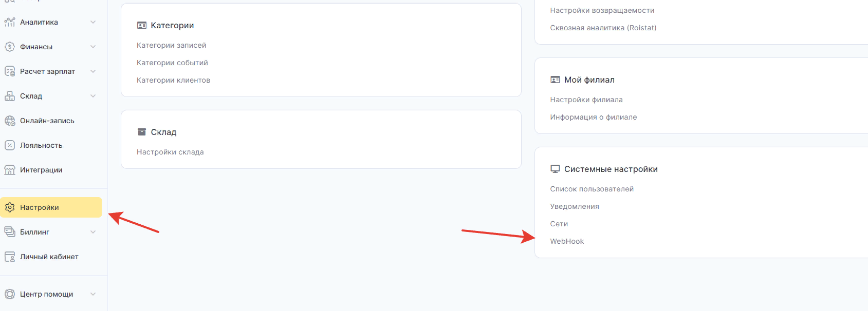Open Сквозная аналитика (Roistat) link

(x=603, y=28)
